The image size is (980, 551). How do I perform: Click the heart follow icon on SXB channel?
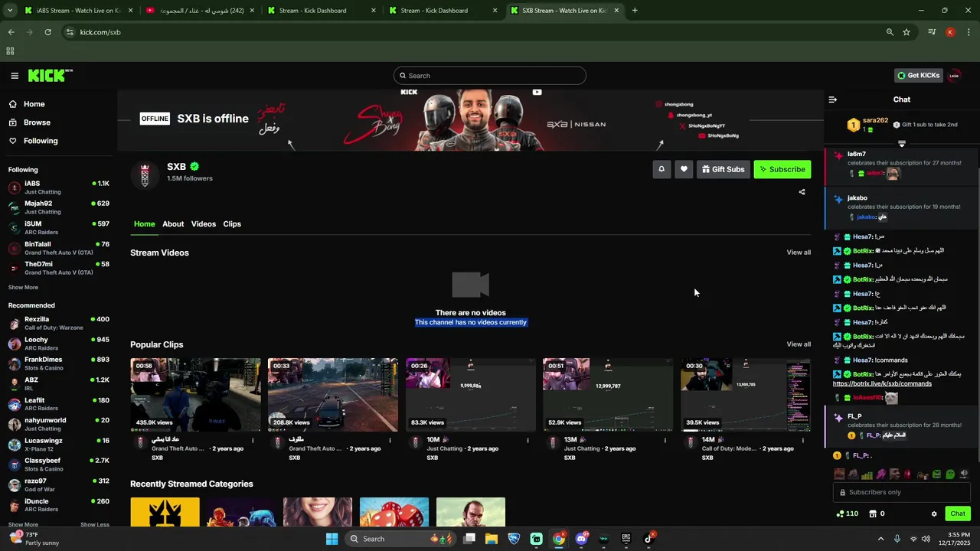(684, 169)
